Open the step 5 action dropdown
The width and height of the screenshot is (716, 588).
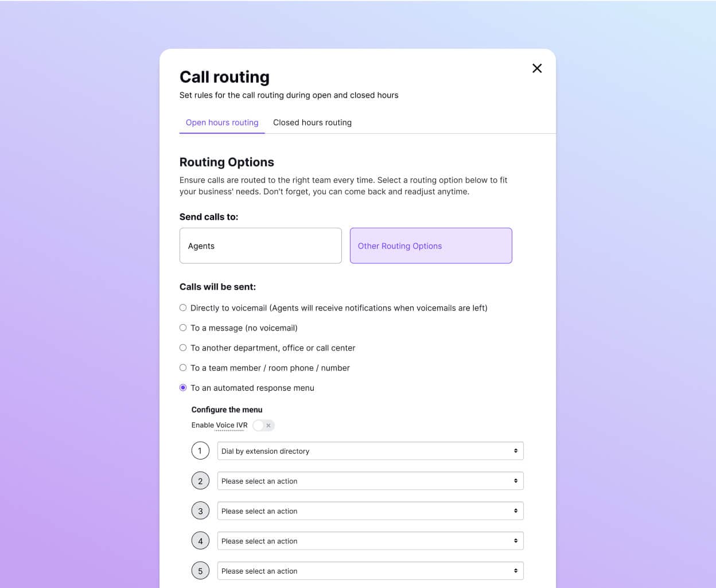pos(370,570)
